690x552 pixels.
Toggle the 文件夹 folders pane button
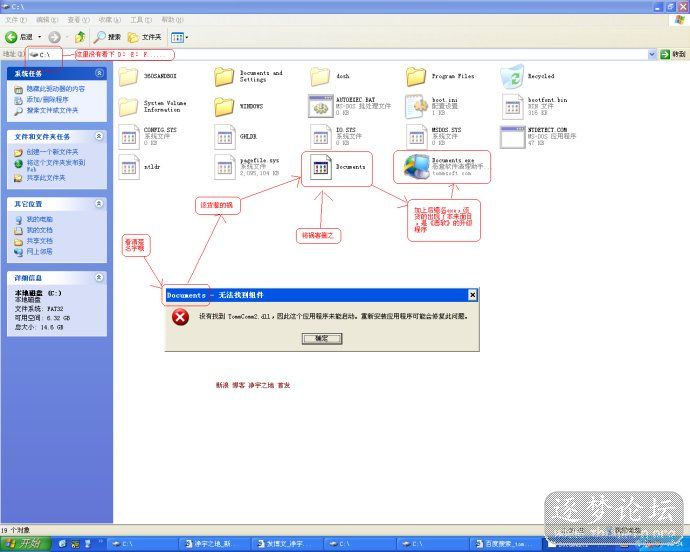coord(144,37)
